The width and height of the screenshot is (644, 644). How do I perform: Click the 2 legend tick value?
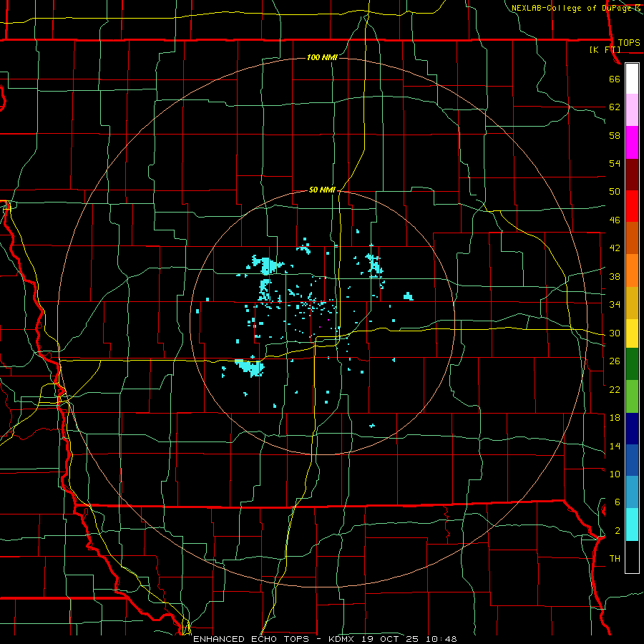(618, 531)
